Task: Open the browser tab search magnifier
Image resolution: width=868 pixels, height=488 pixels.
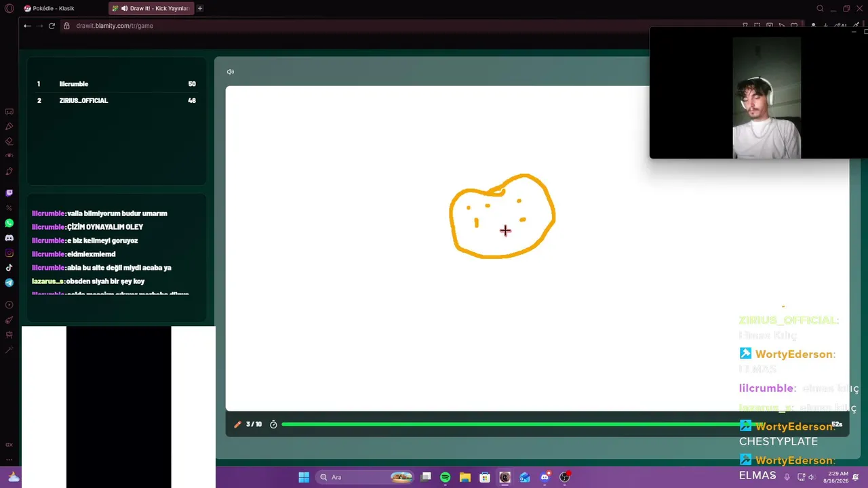Action: coord(820,8)
